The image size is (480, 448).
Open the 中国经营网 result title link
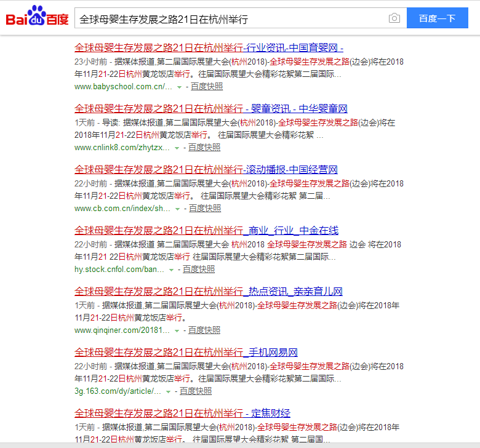point(206,170)
